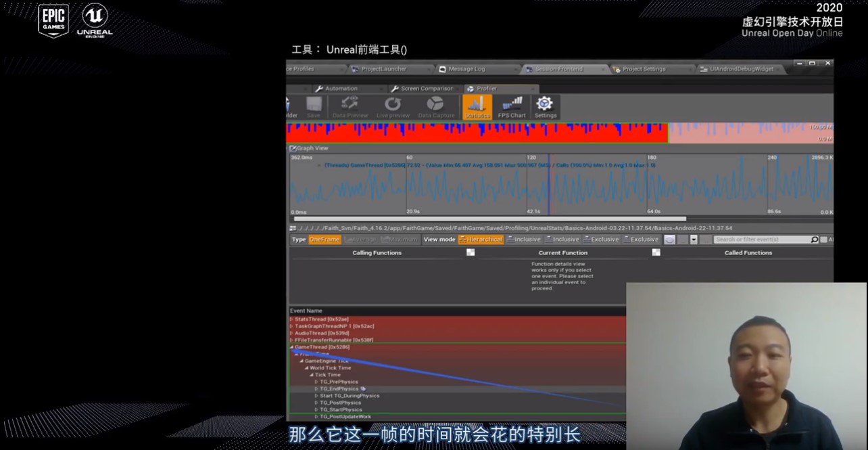Open the FPS Chart view
The image size is (868, 450).
click(x=512, y=107)
